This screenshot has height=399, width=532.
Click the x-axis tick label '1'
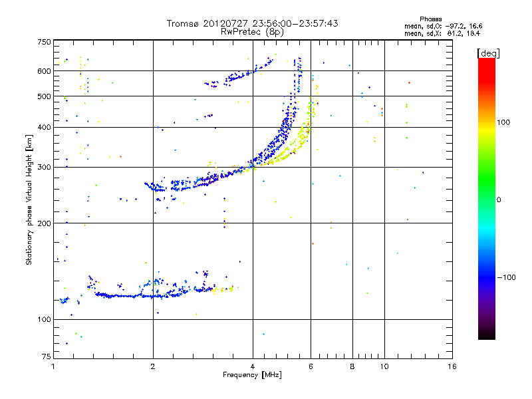coord(54,366)
